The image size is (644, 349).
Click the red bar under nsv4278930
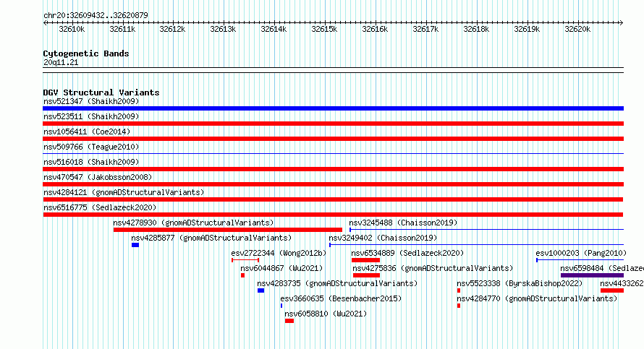click(x=228, y=230)
